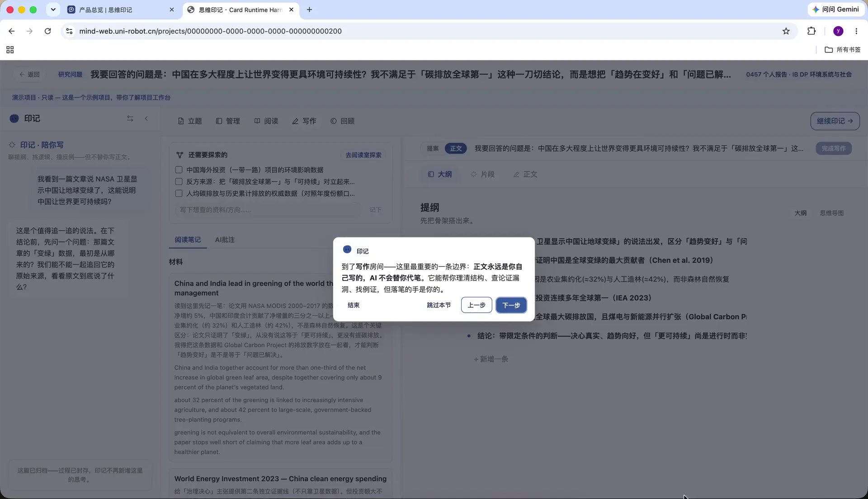Screen dimensions: 868x499
Task: Switch to 阅读笔记 tab
Action: [x=188, y=240]
